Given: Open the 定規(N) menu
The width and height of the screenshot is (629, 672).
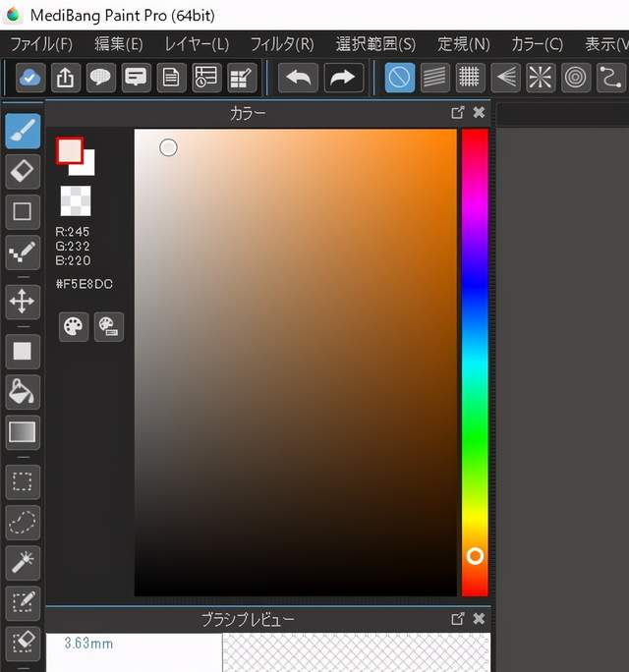Looking at the screenshot, I should pyautogui.click(x=464, y=44).
